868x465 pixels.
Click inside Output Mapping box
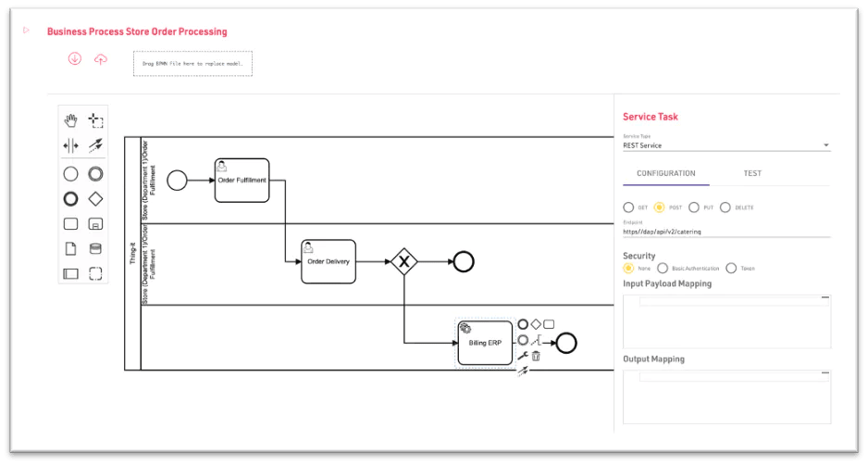point(726,396)
